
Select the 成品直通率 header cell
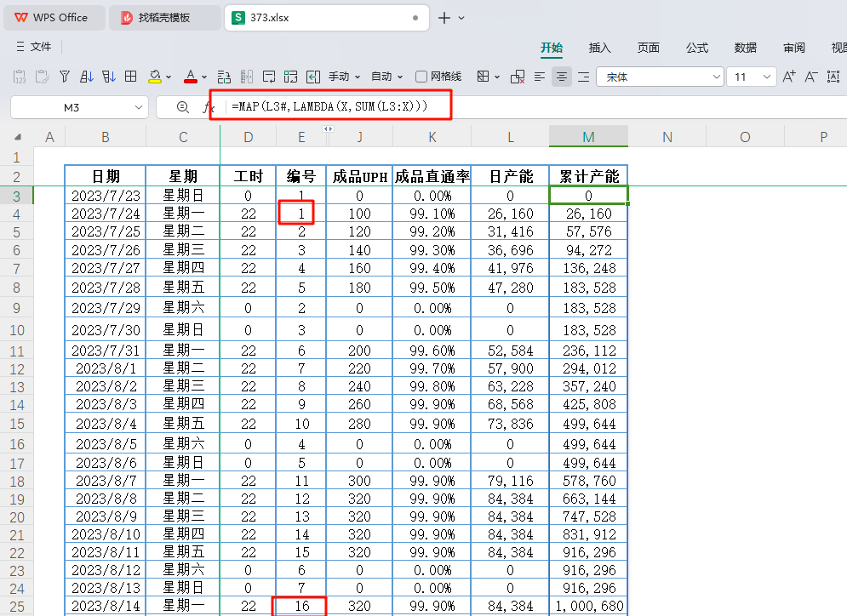pos(432,176)
